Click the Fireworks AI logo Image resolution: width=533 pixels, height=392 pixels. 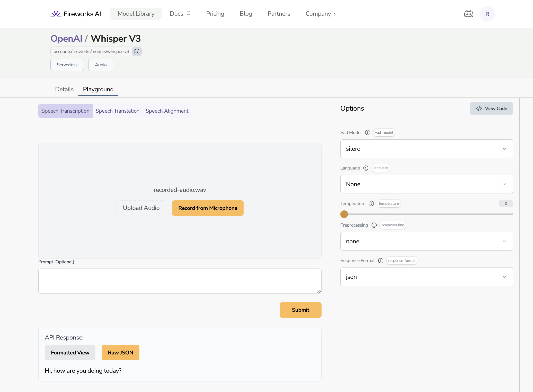pyautogui.click(x=76, y=14)
